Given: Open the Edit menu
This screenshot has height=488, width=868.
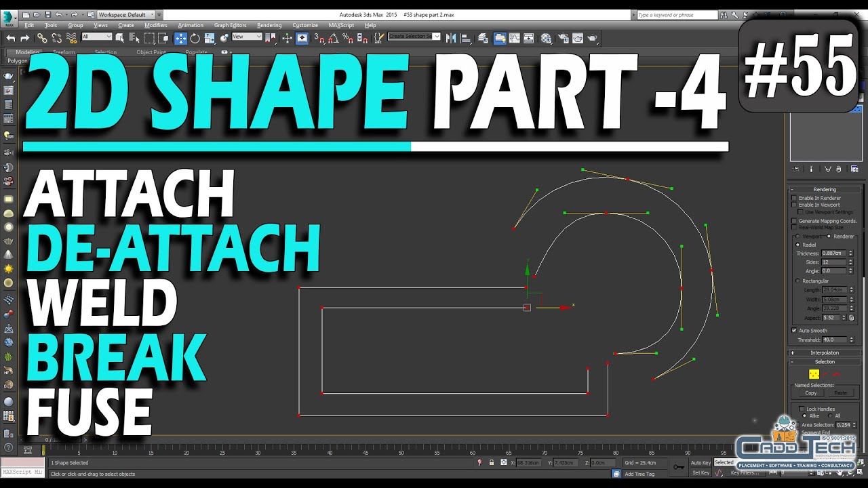Looking at the screenshot, I should 29,25.
